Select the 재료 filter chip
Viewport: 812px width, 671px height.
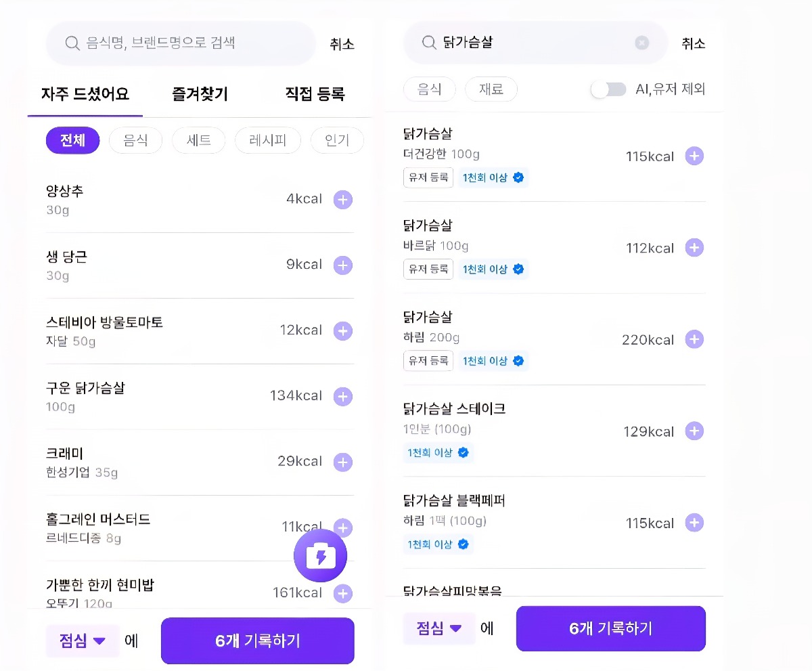pos(491,89)
